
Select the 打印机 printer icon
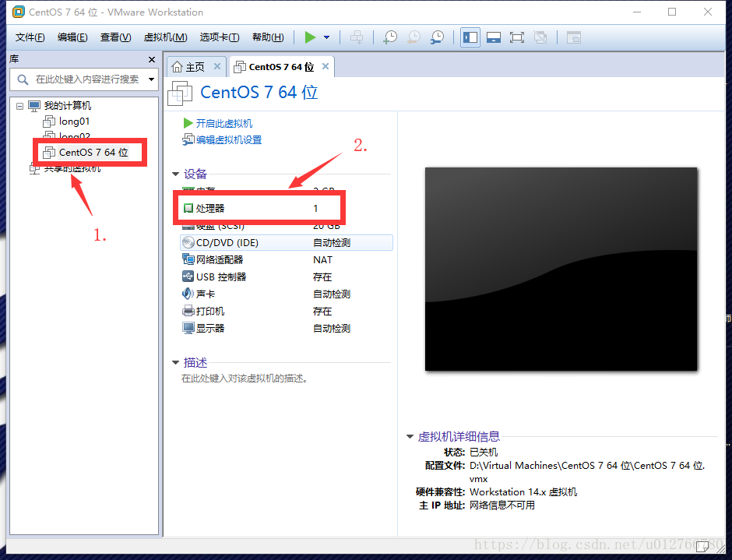(188, 311)
